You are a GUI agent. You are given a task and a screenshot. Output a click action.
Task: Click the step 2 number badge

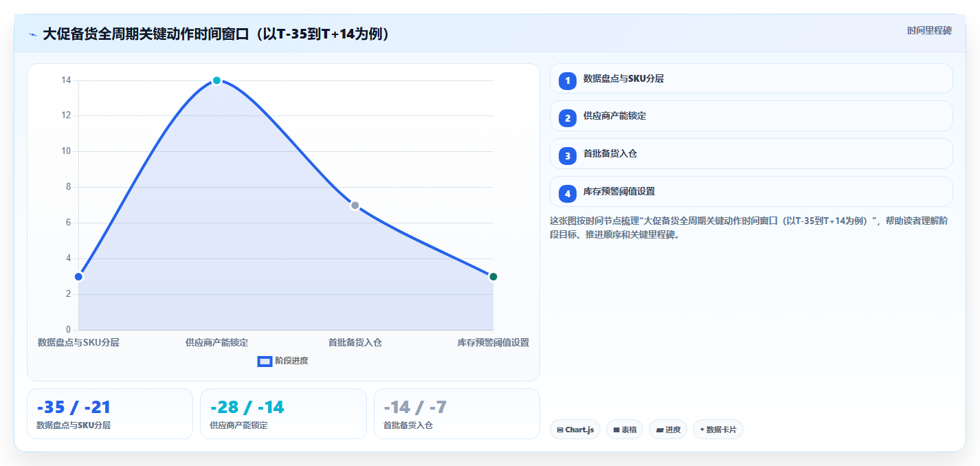pos(567,118)
